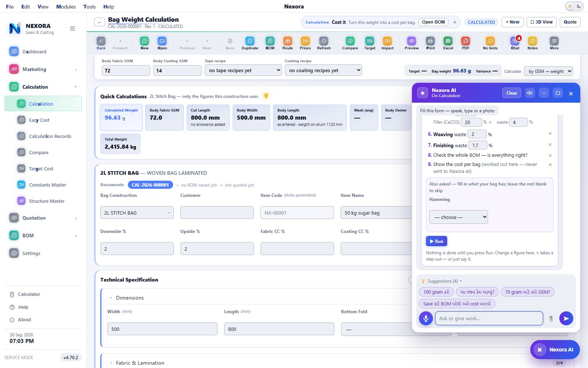Expand the Suggestions (4) list
The image size is (588, 368).
click(x=442, y=281)
